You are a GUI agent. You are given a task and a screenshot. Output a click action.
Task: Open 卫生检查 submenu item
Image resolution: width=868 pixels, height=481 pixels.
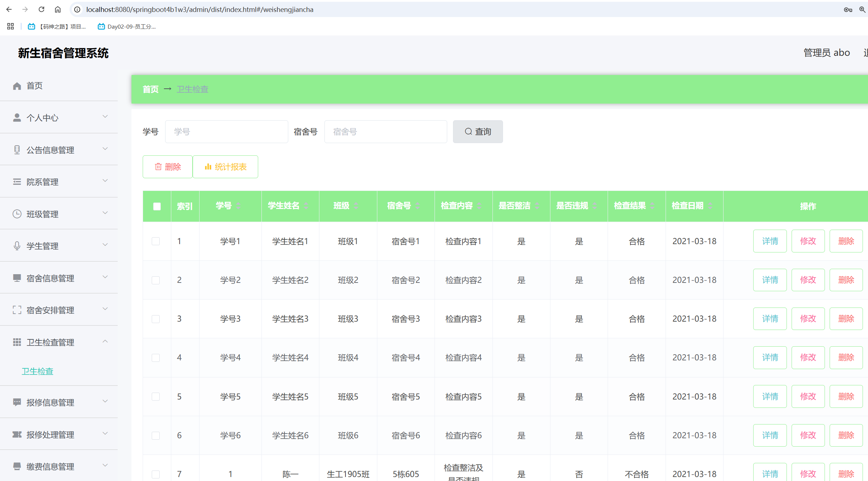tap(38, 371)
